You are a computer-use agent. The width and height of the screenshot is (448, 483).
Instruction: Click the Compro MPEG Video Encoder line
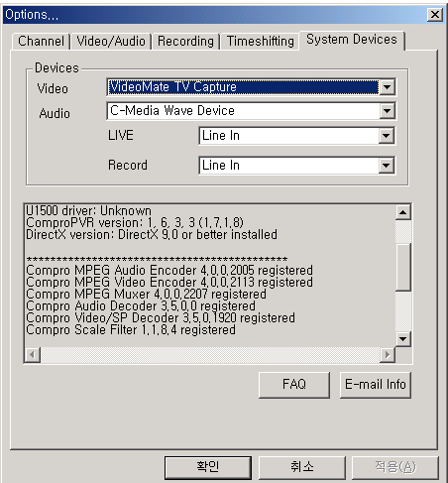[x=169, y=283]
